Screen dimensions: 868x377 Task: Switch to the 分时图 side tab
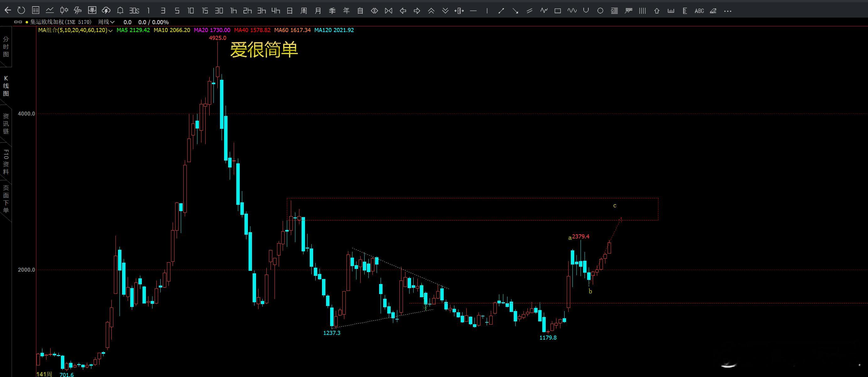(6, 47)
